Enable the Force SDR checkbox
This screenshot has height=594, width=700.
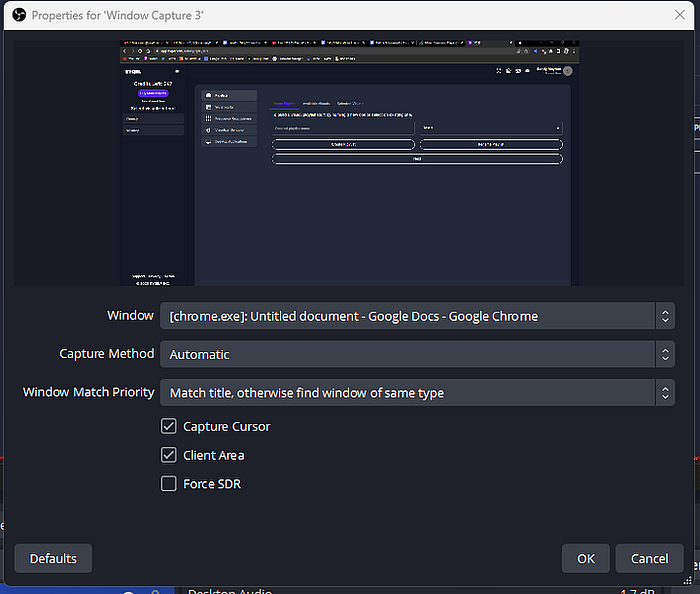click(x=169, y=484)
